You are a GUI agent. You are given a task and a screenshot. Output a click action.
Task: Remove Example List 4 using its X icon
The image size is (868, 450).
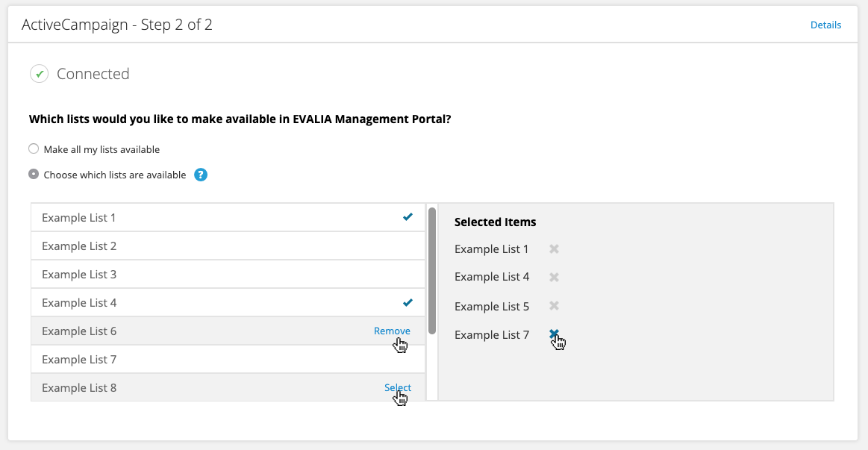(554, 277)
